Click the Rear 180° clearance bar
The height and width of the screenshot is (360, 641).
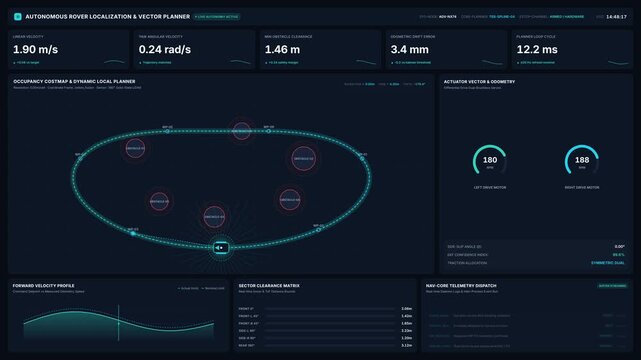pyautogui.click(x=330, y=345)
